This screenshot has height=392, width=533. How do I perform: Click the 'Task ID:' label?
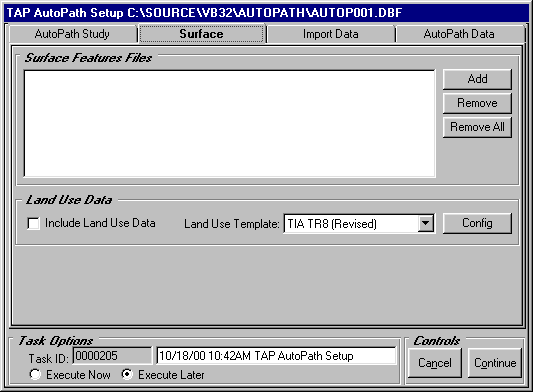tap(49, 359)
